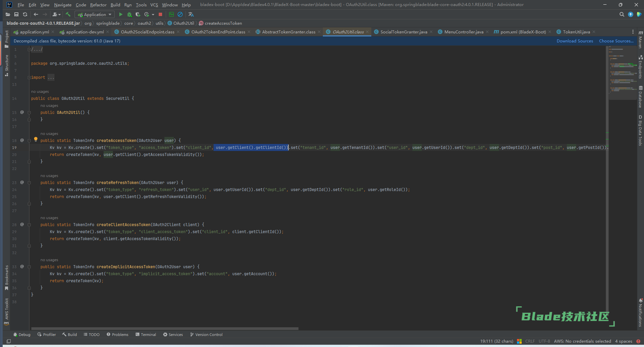Open the Problems tool window

tap(118, 335)
